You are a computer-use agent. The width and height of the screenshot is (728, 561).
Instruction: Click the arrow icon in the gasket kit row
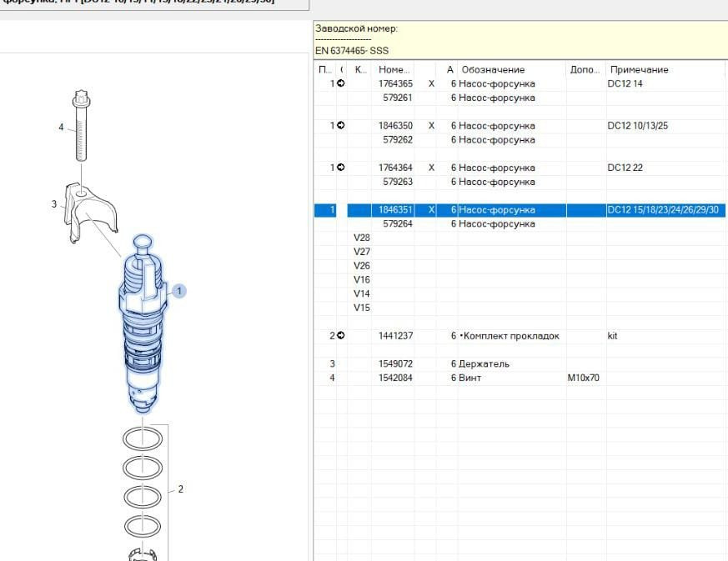[x=340, y=336]
